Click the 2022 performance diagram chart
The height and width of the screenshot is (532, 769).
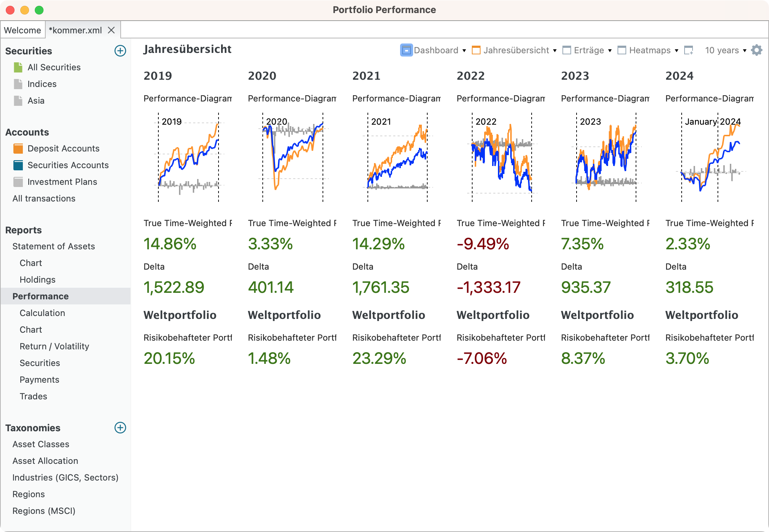[502, 158]
